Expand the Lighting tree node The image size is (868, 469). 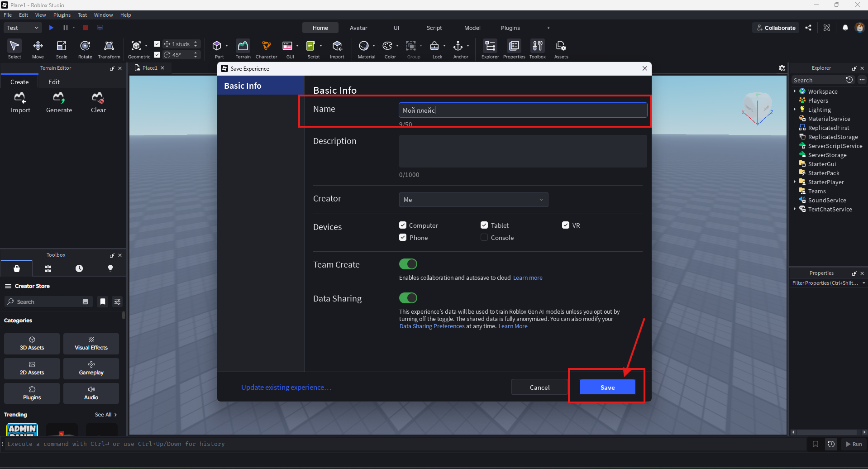(795, 110)
